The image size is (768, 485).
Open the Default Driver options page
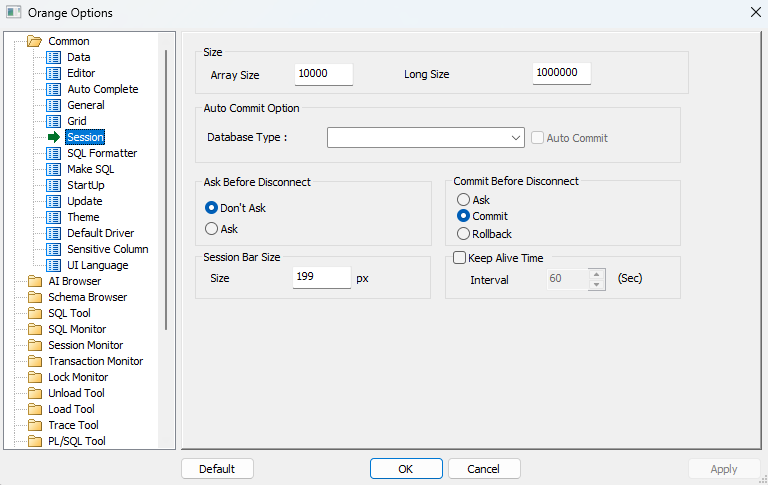tap(100, 233)
